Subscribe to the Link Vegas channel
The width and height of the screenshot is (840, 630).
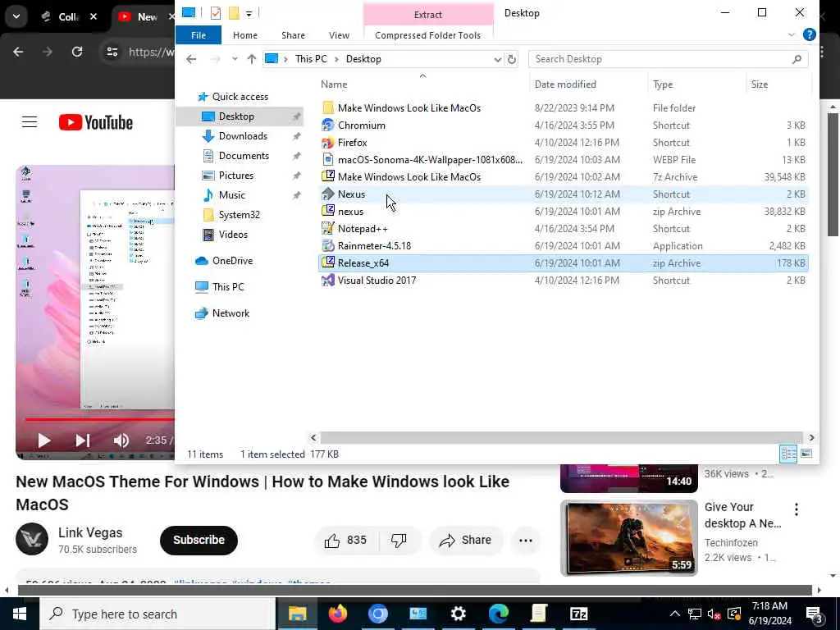pyautogui.click(x=199, y=540)
